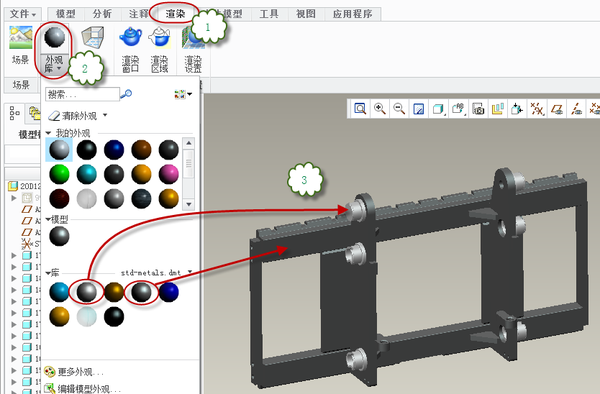Collapse the 我的外观 section
The width and height of the screenshot is (600, 394).
pyautogui.click(x=48, y=133)
